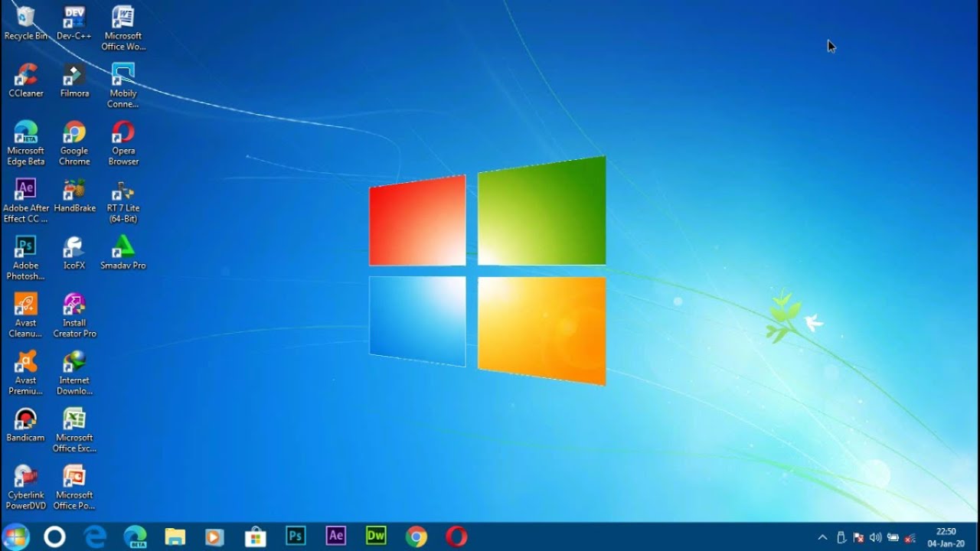This screenshot has width=980, height=551.
Task: Select the Microsoft Office Excel shortcut
Action: (x=74, y=430)
